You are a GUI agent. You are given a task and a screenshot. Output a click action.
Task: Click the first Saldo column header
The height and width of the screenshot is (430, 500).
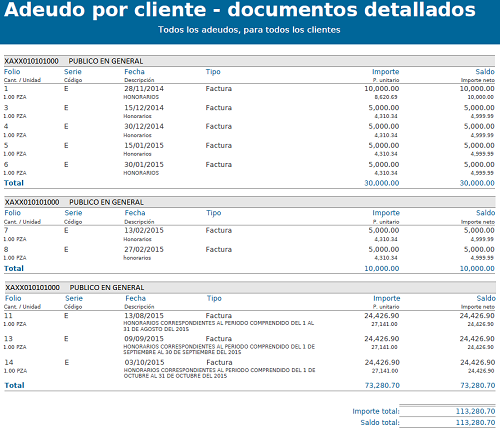coord(485,72)
